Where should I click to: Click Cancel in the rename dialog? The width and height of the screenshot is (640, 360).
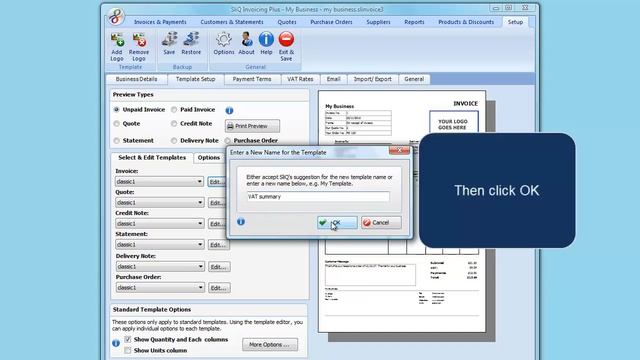[x=381, y=222]
